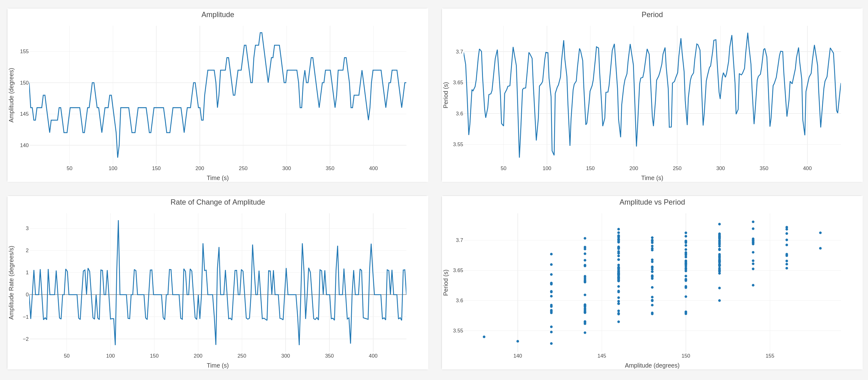Click the Time (s) label under Rate of Change chart
Screen dimensions: 868x380
click(217, 365)
